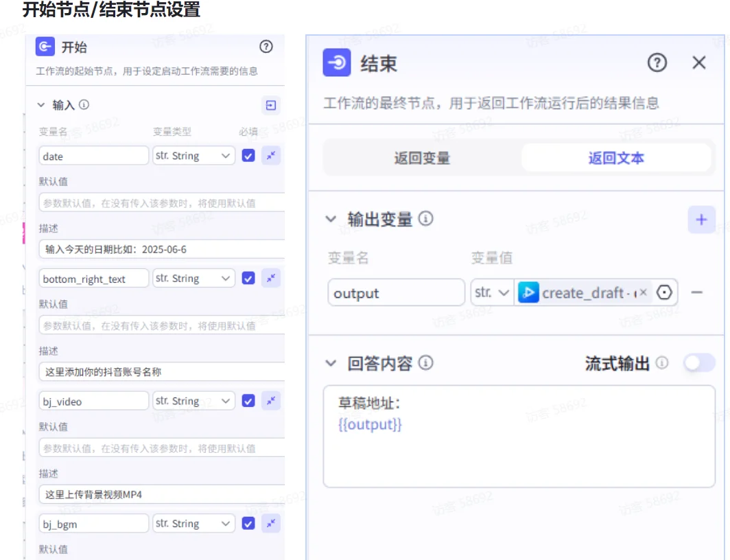
Task: Open the type dropdown for bj_bgm
Action: 193,523
